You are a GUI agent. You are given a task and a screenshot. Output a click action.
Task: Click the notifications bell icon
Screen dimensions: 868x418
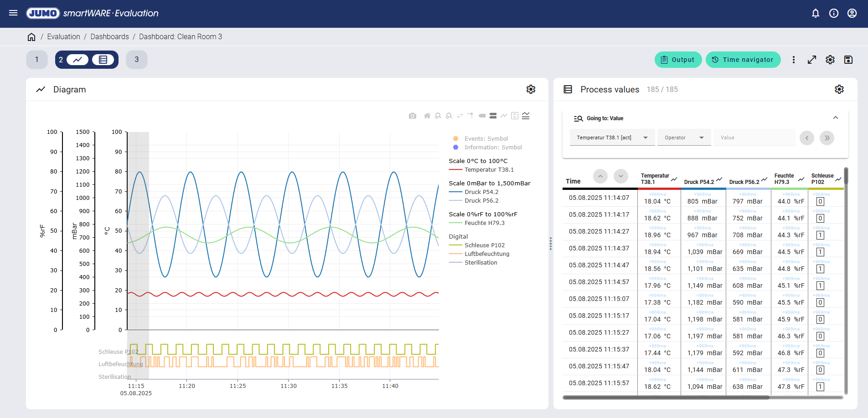[816, 13]
